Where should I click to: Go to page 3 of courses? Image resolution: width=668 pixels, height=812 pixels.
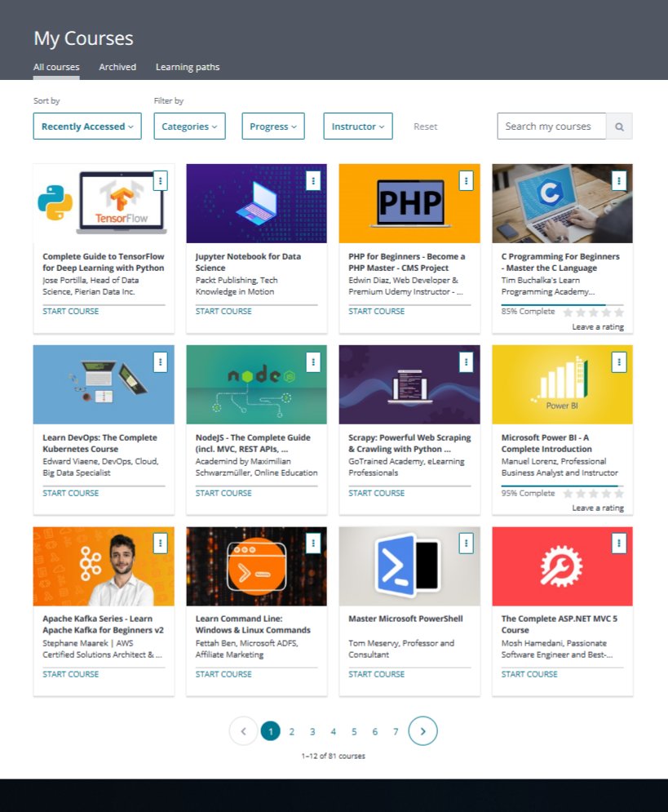312,732
